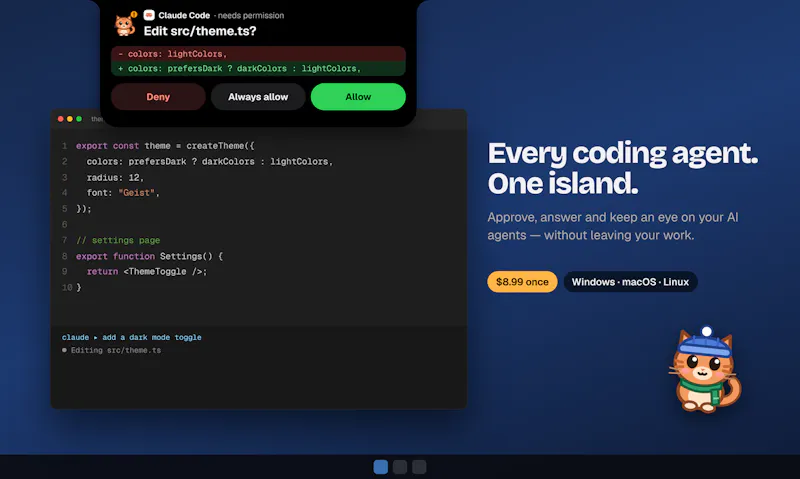Click the 'Editing src/theme.ts' status line
Image resolution: width=800 pixels, height=479 pixels.
click(x=111, y=350)
